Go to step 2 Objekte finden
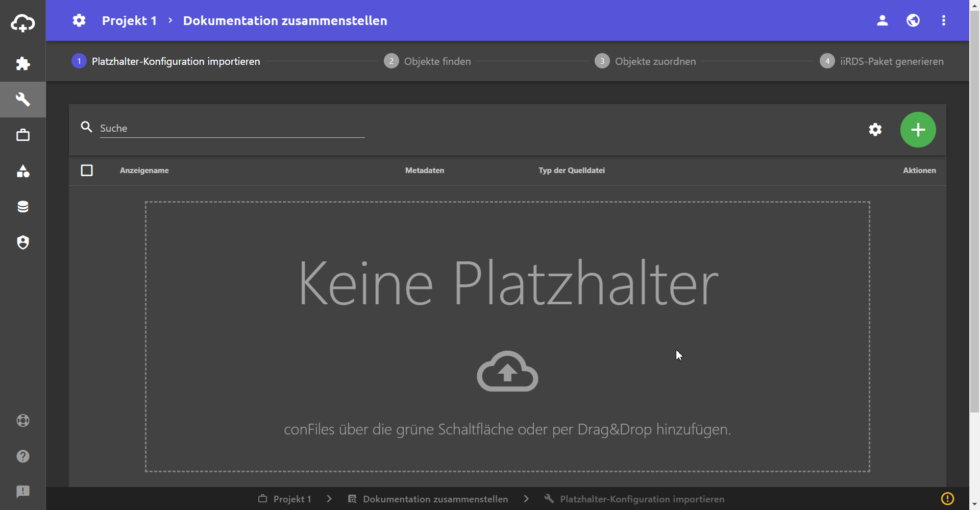Screen dimensions: 980x510 point(427,61)
